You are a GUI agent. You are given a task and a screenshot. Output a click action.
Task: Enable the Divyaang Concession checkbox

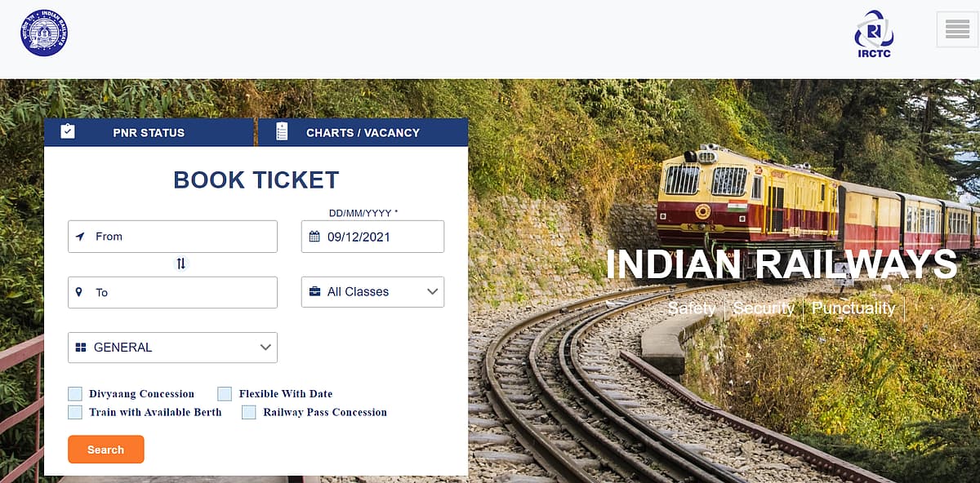coord(74,393)
